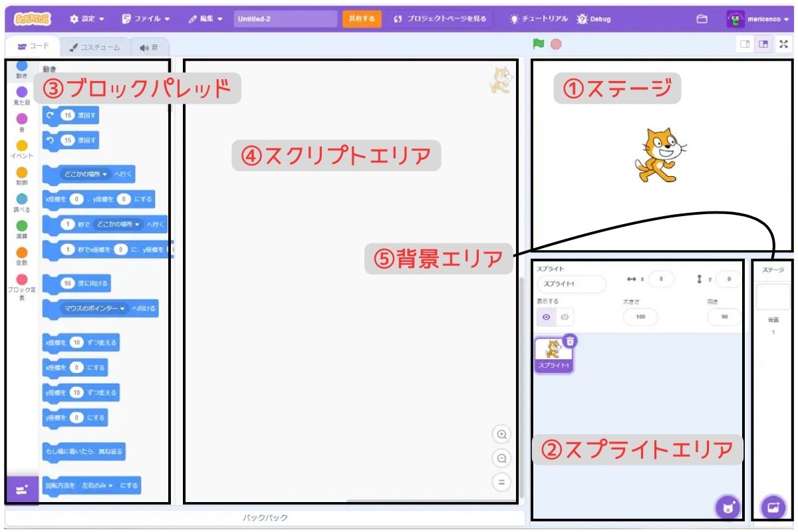Open the add extension button
The width and height of the screenshot is (798, 532).
pos(21,490)
